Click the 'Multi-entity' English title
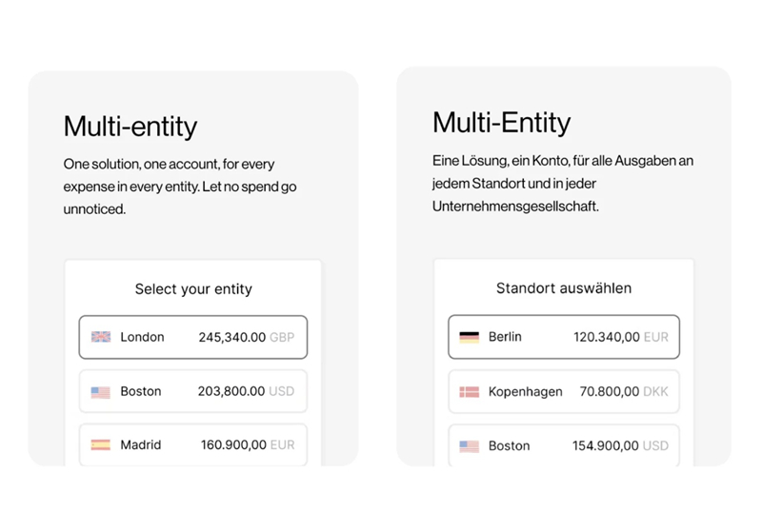 point(130,127)
